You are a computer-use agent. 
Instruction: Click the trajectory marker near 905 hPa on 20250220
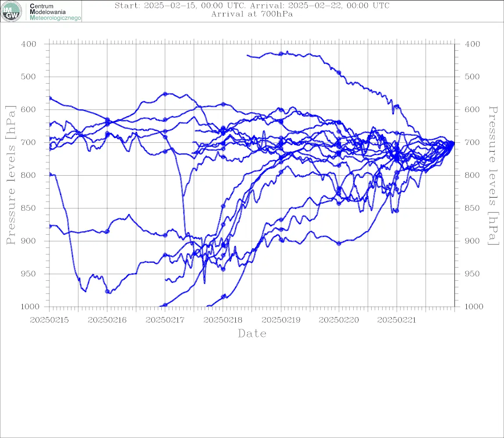pos(339,244)
